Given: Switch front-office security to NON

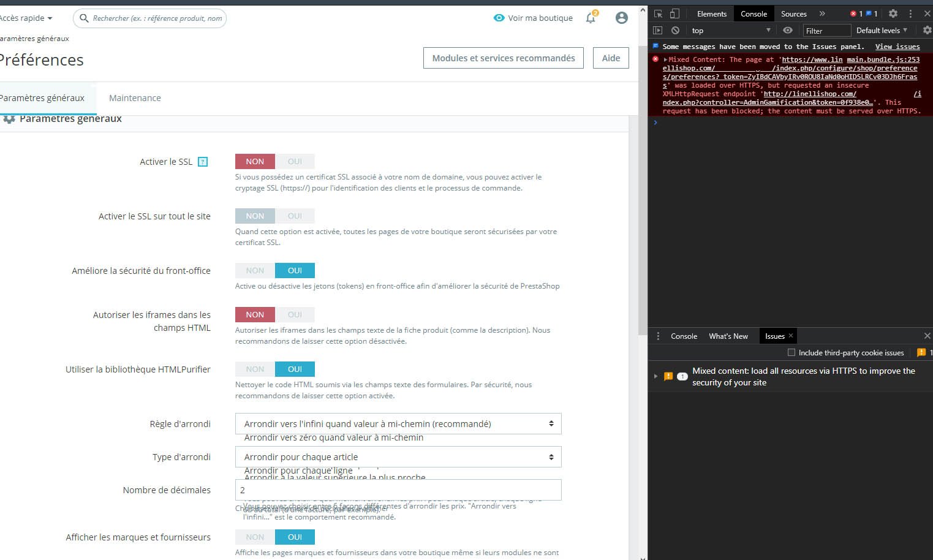Looking at the screenshot, I should [255, 271].
